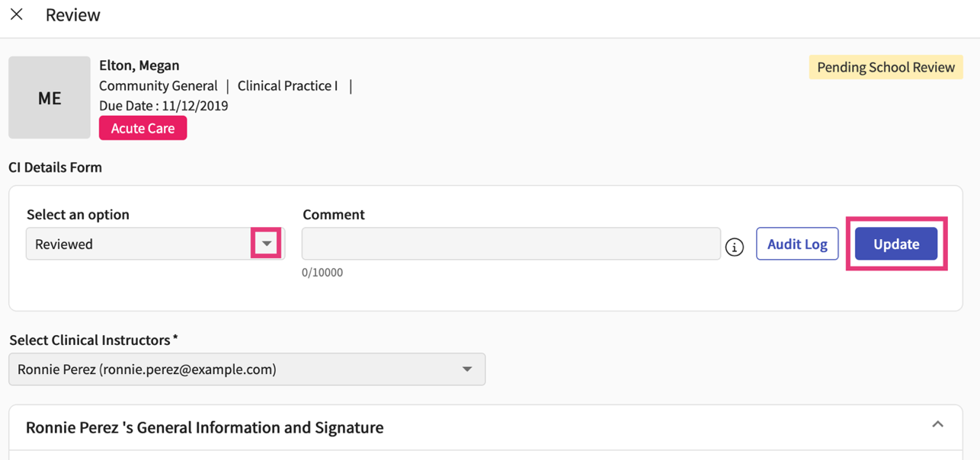Open the Select Clinical Instructors dropdown
This screenshot has width=980, height=460.
pyautogui.click(x=466, y=369)
